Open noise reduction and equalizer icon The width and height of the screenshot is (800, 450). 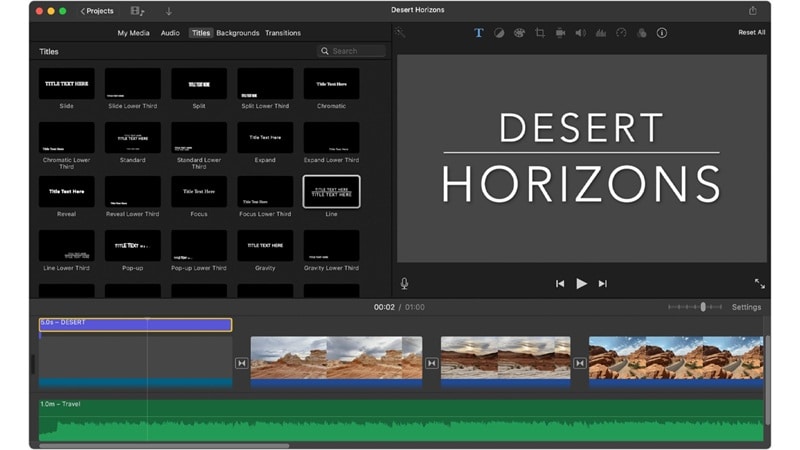[601, 33]
